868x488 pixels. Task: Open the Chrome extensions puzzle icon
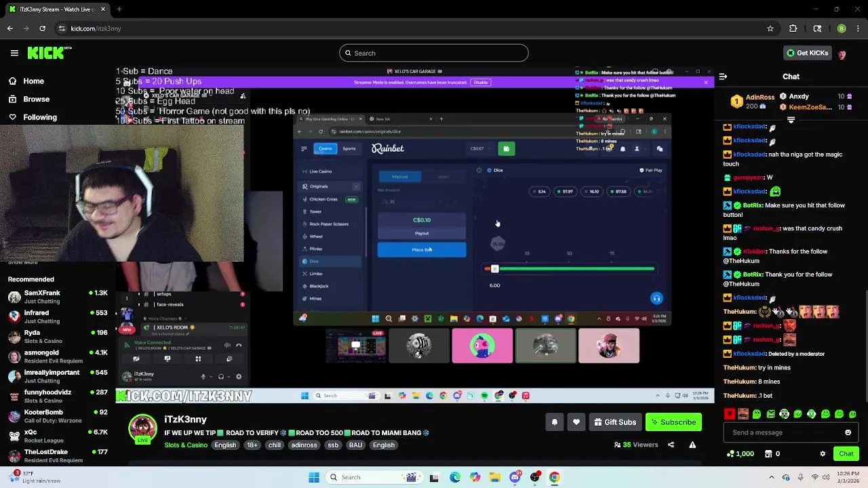pos(793,28)
